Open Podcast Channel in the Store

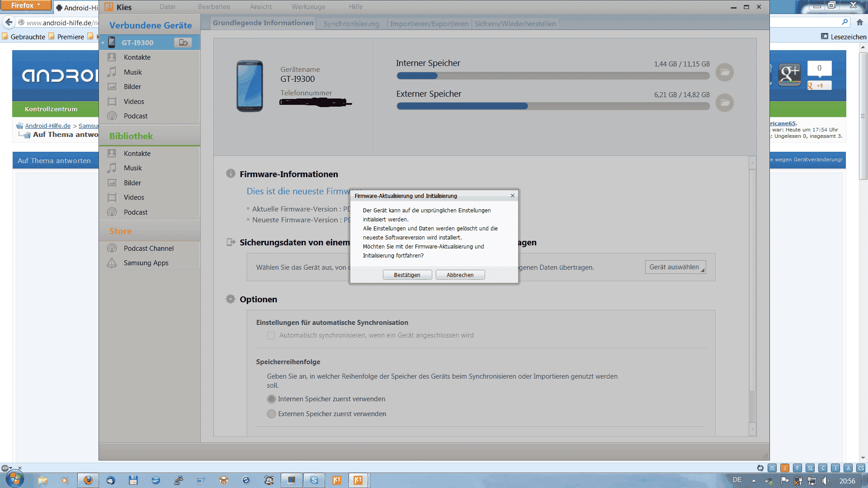point(150,249)
